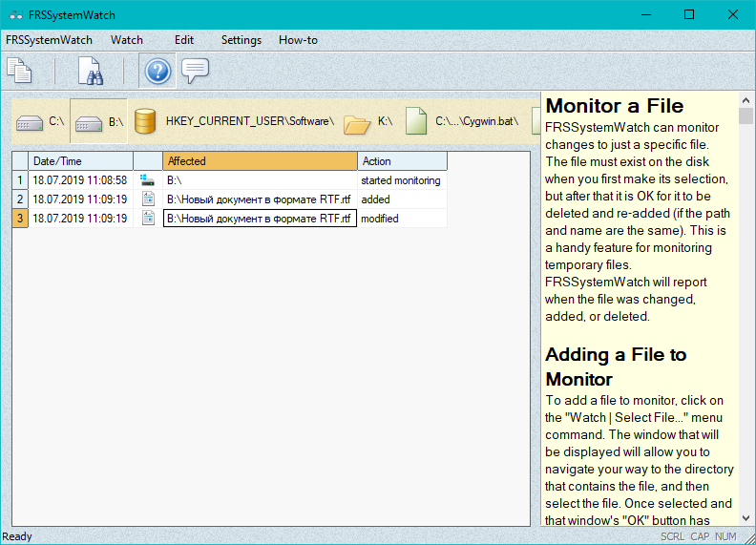The width and height of the screenshot is (756, 545).
Task: Click the 18.07.2019 11:09:19 timestamp in row 2
Action: point(80,199)
